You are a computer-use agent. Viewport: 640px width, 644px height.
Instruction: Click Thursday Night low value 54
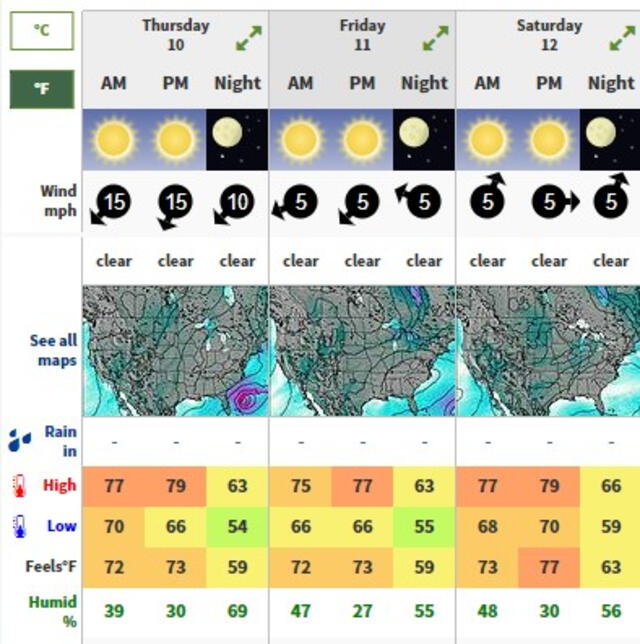237,527
